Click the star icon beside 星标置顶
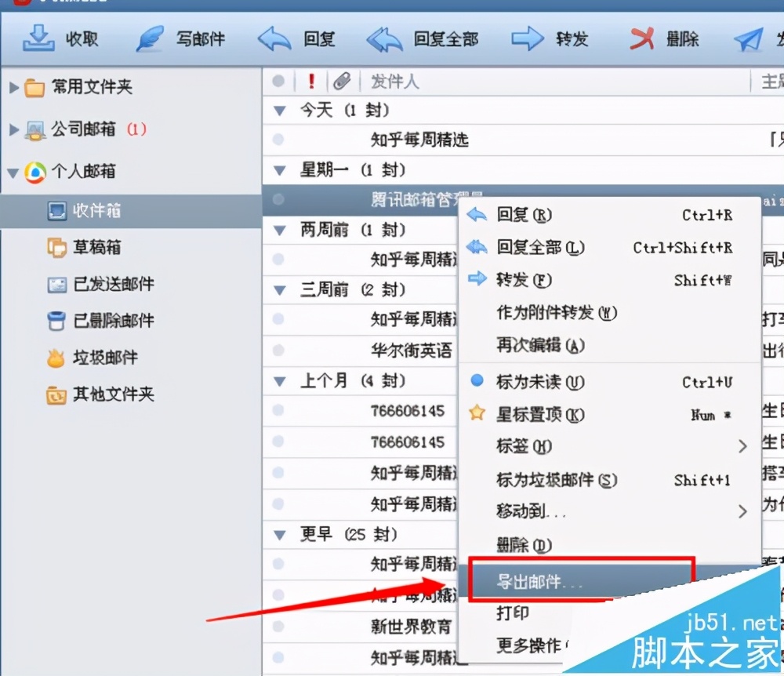 coord(477,413)
